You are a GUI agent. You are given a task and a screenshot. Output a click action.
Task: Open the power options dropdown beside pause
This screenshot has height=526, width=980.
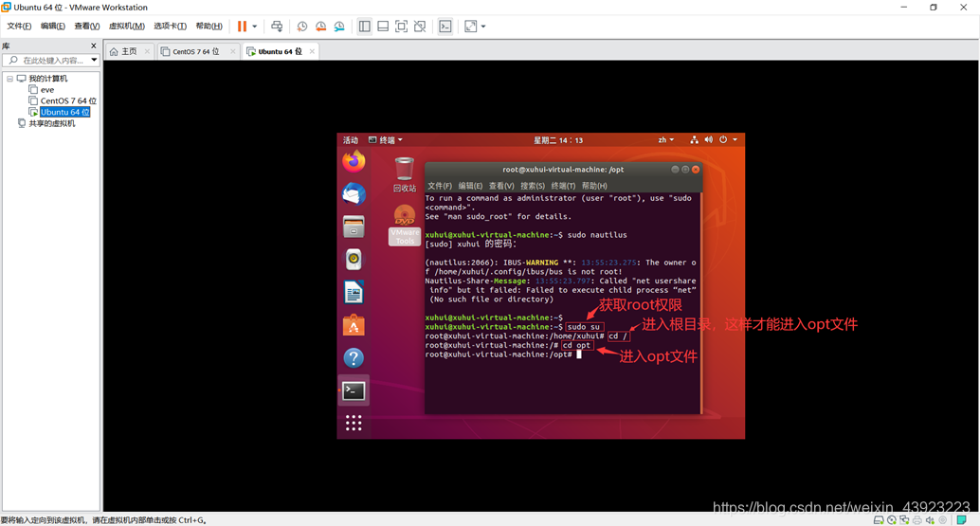[254, 27]
